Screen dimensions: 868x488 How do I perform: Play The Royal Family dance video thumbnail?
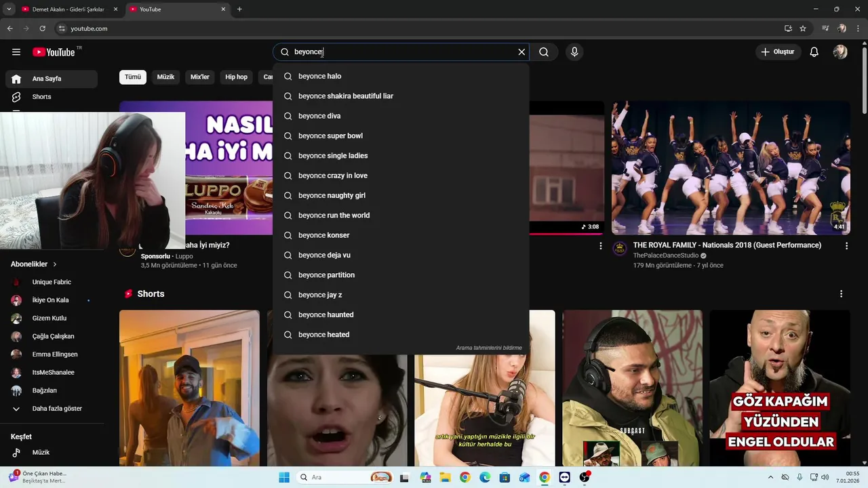731,168
